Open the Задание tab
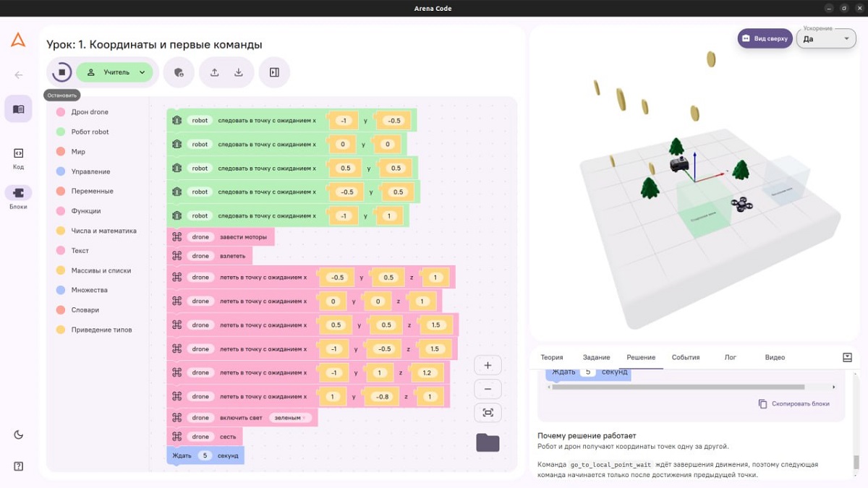This screenshot has width=868, height=488. (x=597, y=357)
